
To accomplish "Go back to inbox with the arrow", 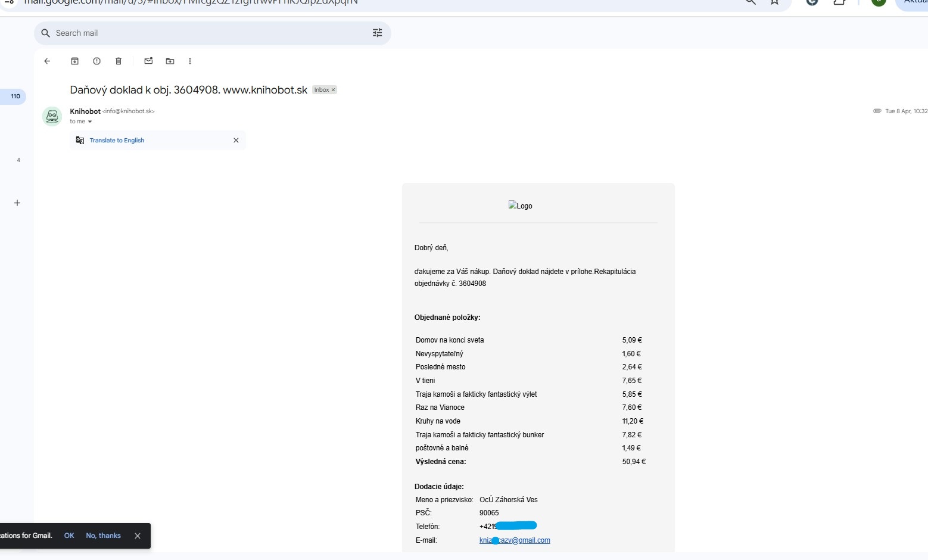I will click(47, 61).
